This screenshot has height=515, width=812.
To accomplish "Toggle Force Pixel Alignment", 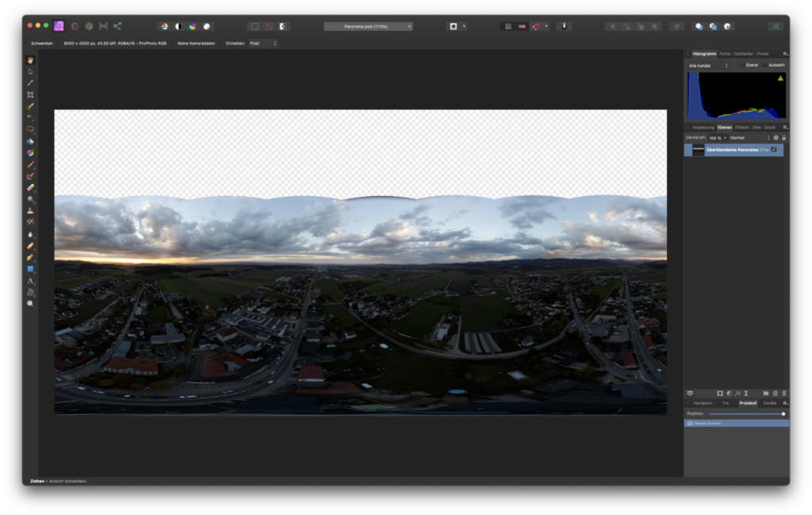I will (522, 26).
